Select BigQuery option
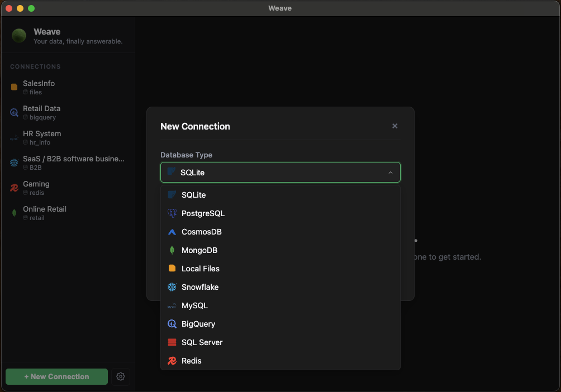This screenshot has height=392, width=561. click(280, 324)
